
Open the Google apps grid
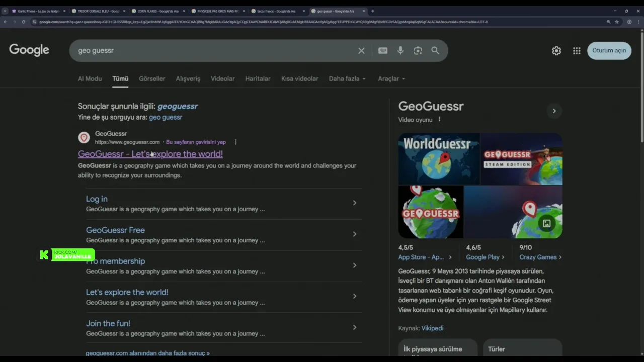coord(577,51)
